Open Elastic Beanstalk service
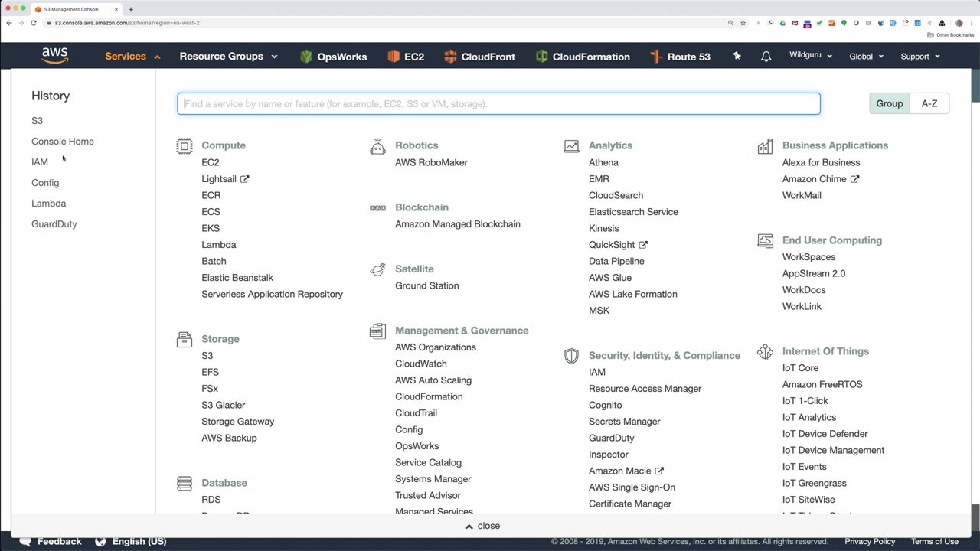 (237, 278)
